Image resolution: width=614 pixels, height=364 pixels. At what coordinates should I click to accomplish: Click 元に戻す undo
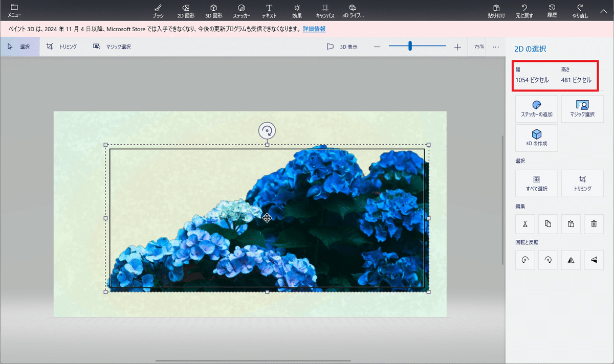click(524, 11)
